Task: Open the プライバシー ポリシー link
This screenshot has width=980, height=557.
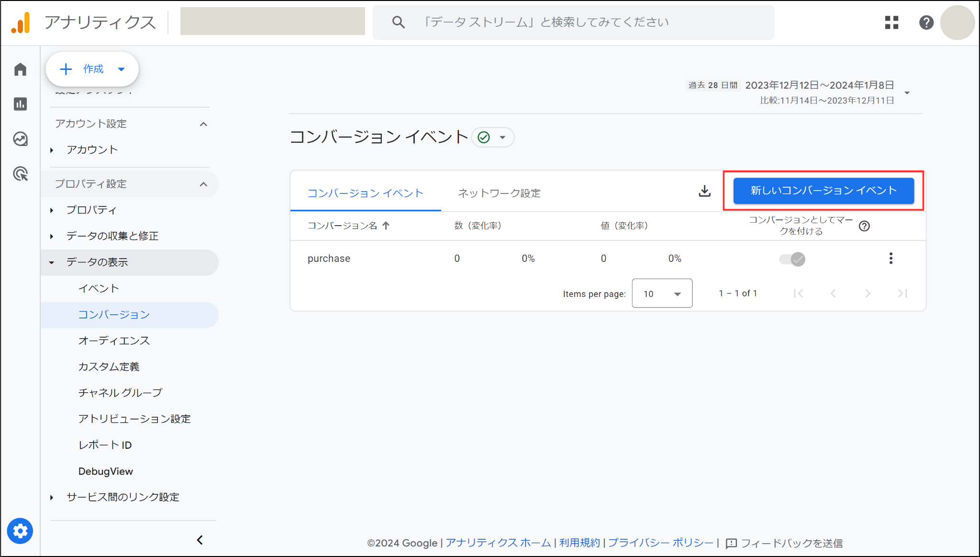Action: click(x=661, y=543)
